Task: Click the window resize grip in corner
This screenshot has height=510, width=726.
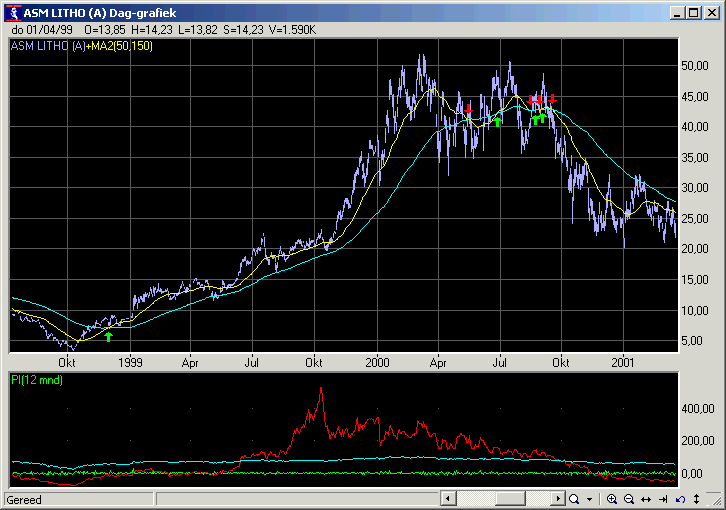Action: (715, 499)
